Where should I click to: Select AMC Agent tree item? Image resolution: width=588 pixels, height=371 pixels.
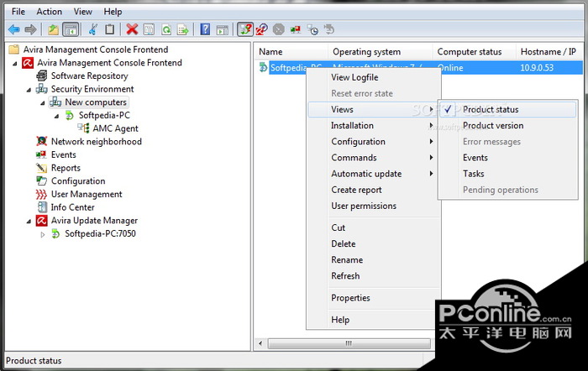[116, 128]
